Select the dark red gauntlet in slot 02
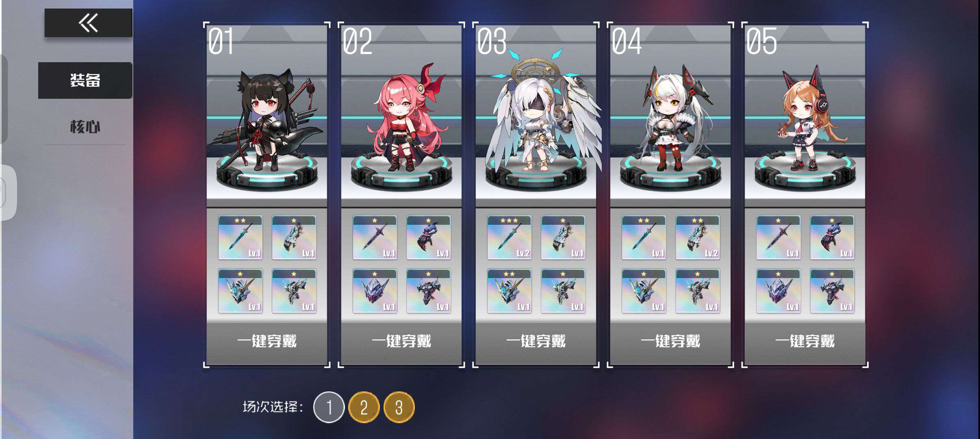 click(428, 237)
